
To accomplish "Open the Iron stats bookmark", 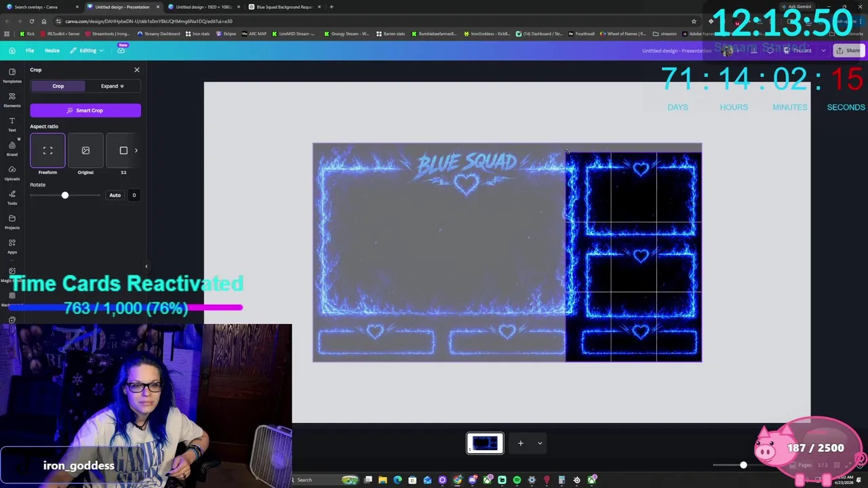I will (x=197, y=34).
